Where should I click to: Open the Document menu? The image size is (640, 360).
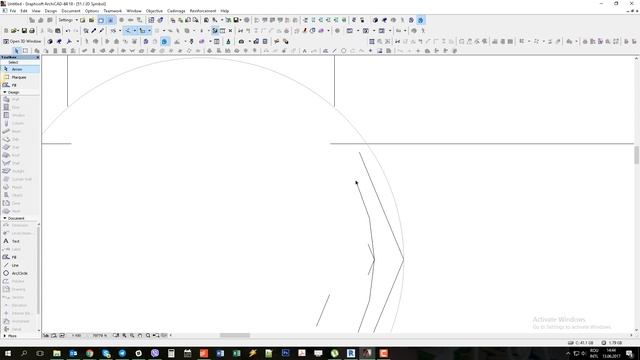(71, 11)
